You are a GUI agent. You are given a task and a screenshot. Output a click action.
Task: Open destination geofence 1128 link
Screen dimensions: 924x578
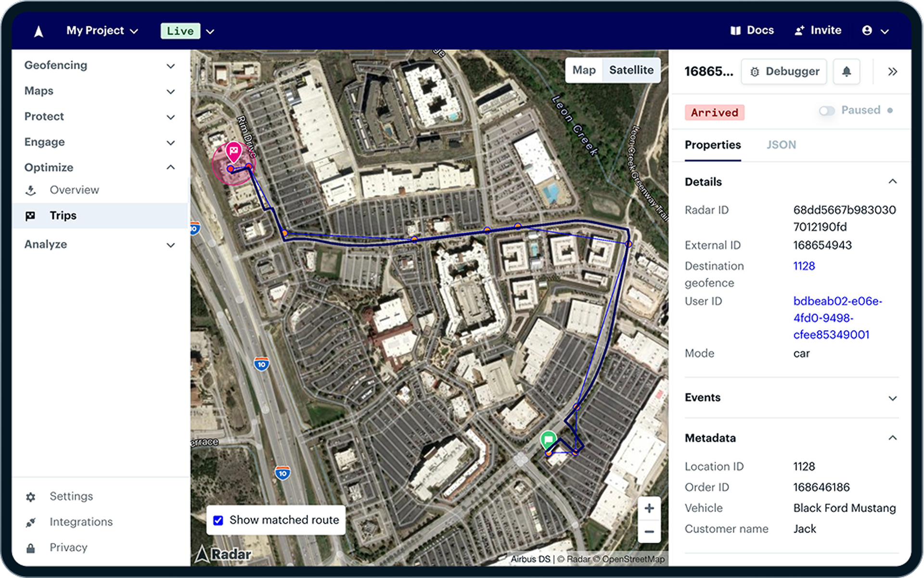click(x=804, y=266)
